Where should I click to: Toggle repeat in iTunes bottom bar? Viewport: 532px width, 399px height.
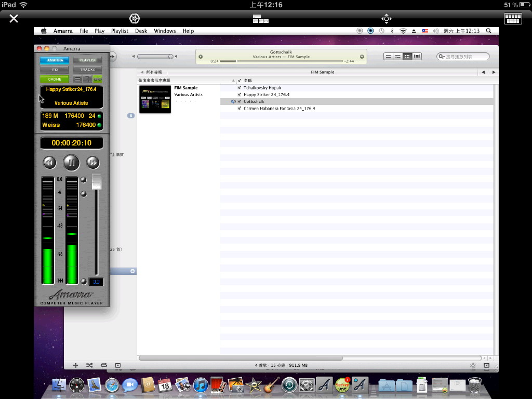click(104, 365)
